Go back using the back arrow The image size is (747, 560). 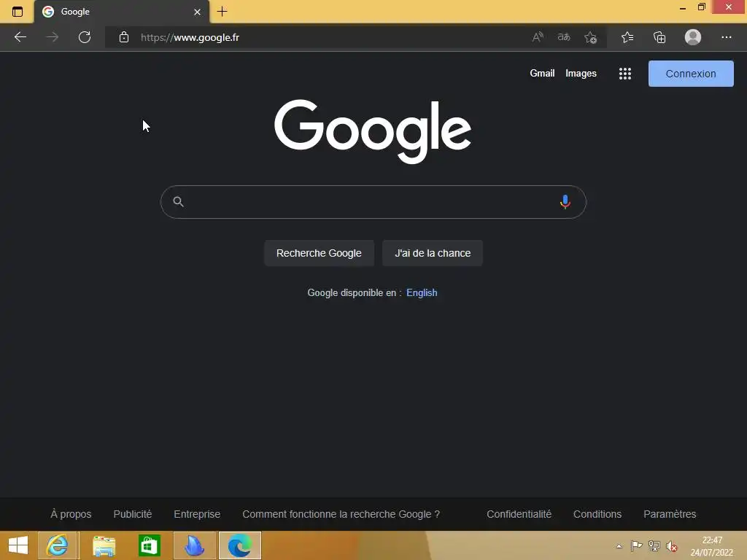point(20,37)
